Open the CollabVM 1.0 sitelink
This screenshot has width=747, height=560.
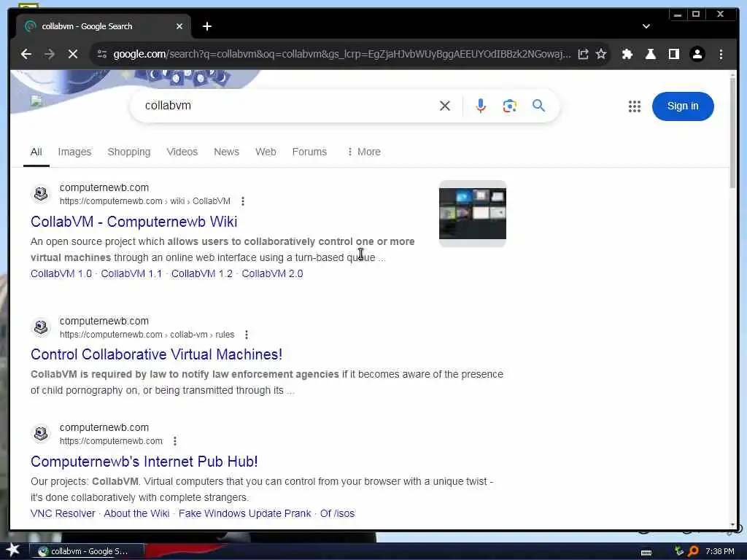click(61, 274)
